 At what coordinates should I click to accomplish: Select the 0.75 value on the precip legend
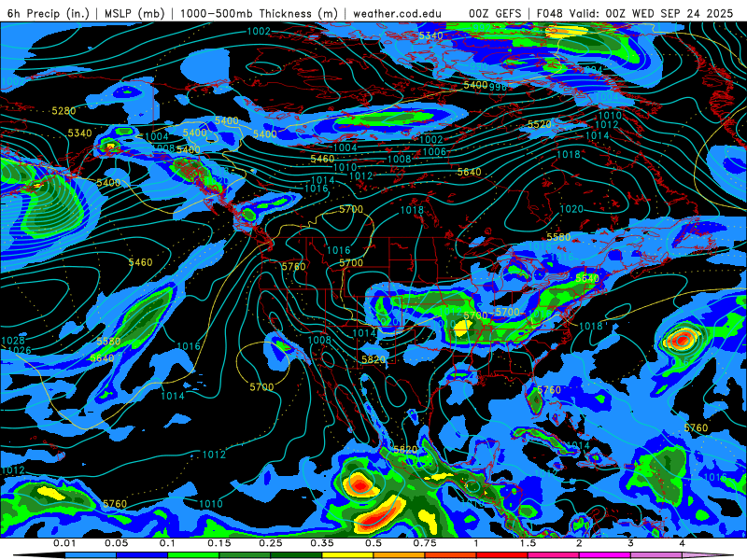tap(425, 543)
